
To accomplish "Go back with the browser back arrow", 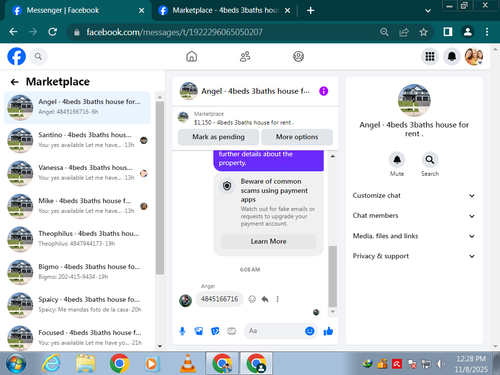I will (x=14, y=32).
